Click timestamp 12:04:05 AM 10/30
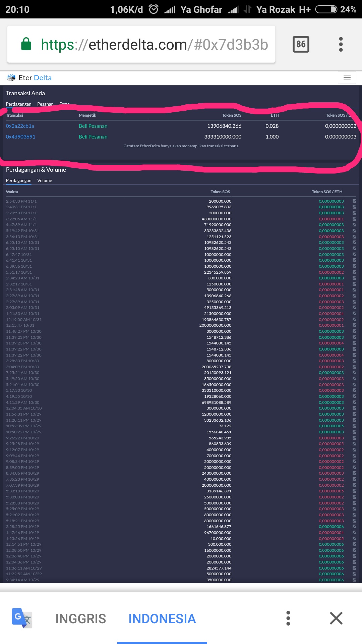This screenshot has width=362, height=644. pos(24,408)
